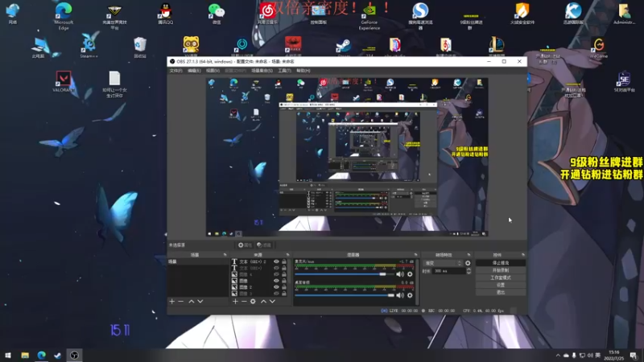
Task: Click the 停止推流 stop streaming button
Action: coord(501,263)
